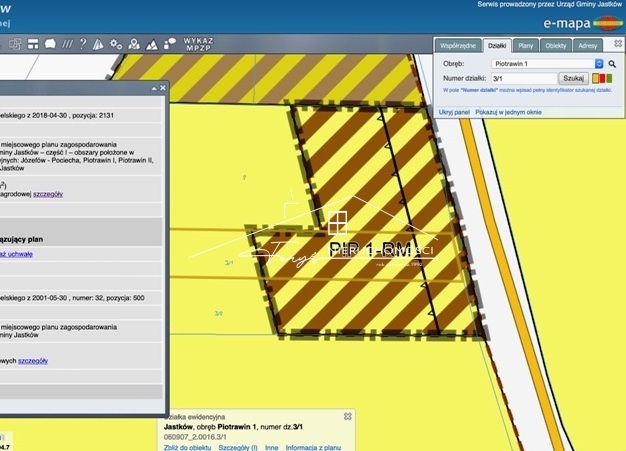Open the Adresy tab
This screenshot has height=451, width=626.
pyautogui.click(x=588, y=46)
